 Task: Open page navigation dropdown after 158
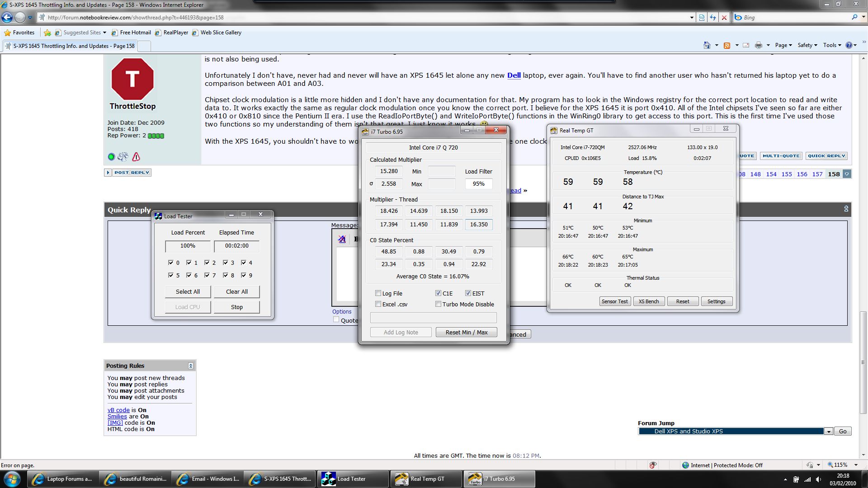click(x=847, y=174)
